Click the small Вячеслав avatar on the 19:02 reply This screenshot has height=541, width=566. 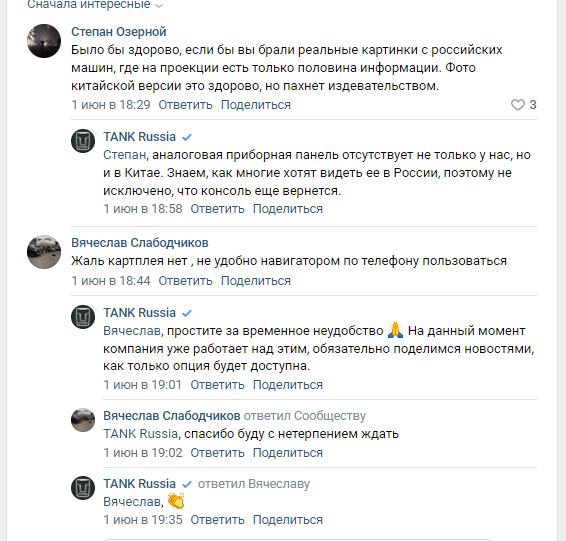[83, 420]
